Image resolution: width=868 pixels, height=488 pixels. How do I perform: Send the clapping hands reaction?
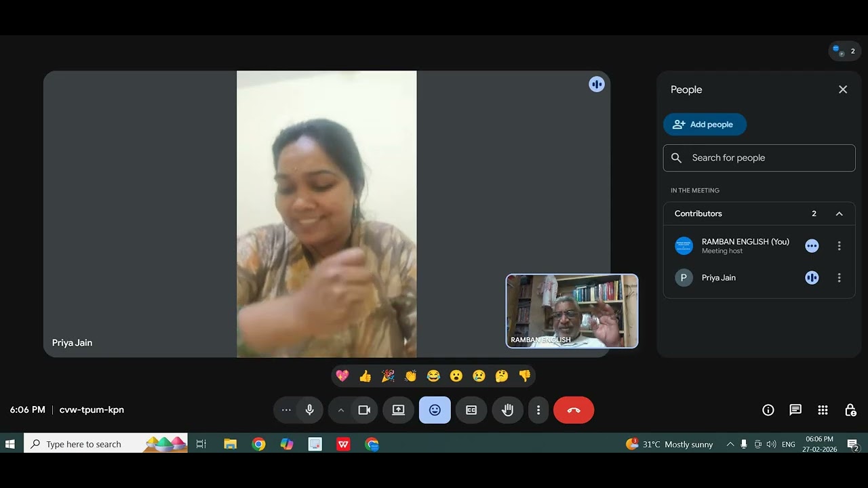tap(411, 375)
